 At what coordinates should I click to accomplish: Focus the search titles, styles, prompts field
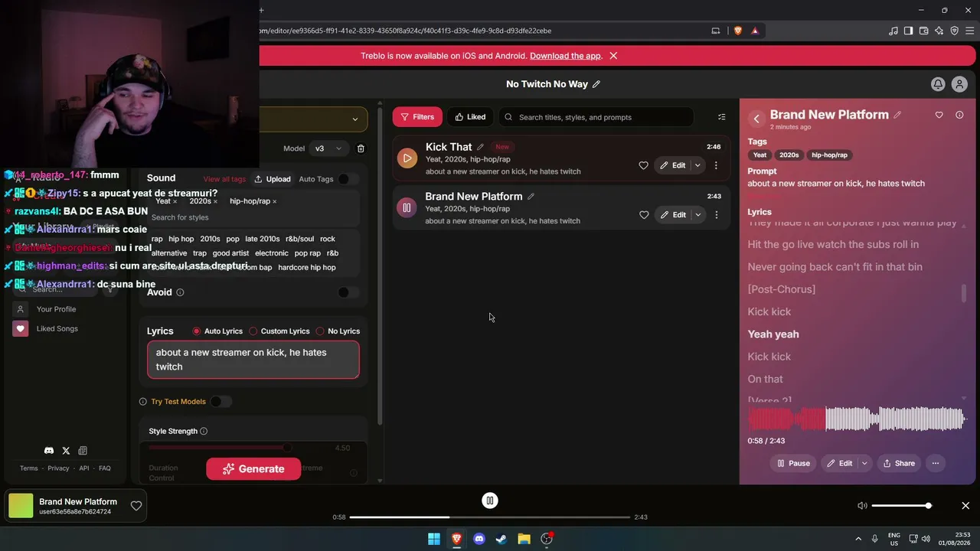[596, 117]
